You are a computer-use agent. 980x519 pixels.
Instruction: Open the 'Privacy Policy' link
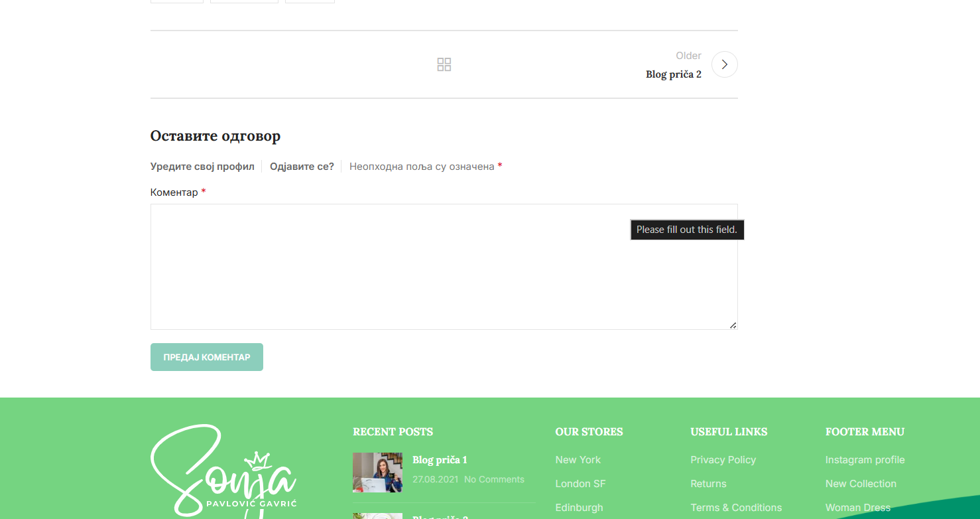[x=723, y=460]
